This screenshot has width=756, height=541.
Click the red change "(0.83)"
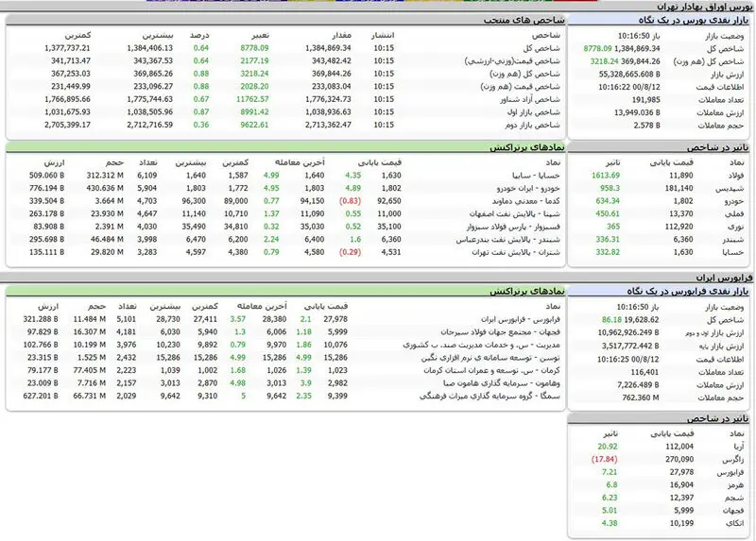(x=350, y=201)
